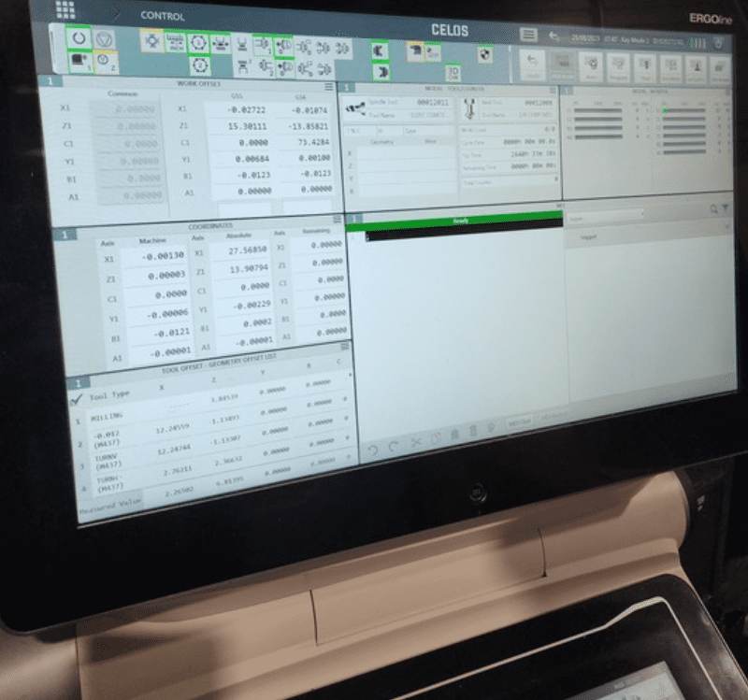Click the undo arrow in editor toolbar
Image resolution: width=748 pixels, height=700 pixels.
tap(372, 450)
